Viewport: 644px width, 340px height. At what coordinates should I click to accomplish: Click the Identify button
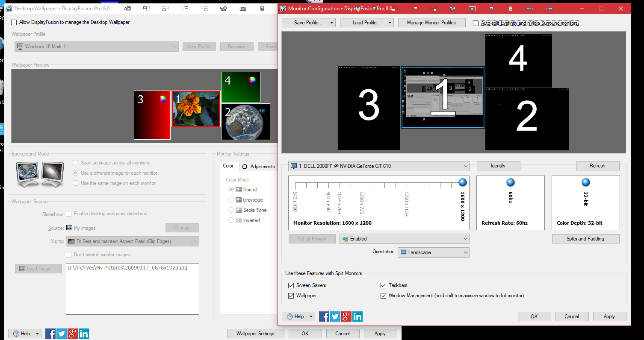tap(498, 166)
